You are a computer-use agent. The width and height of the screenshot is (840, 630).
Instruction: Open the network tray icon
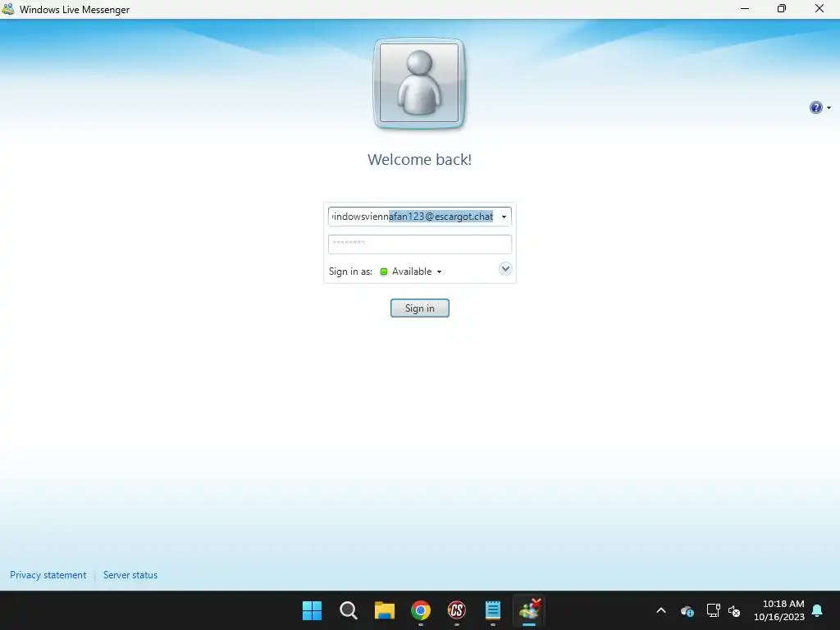coord(713,610)
